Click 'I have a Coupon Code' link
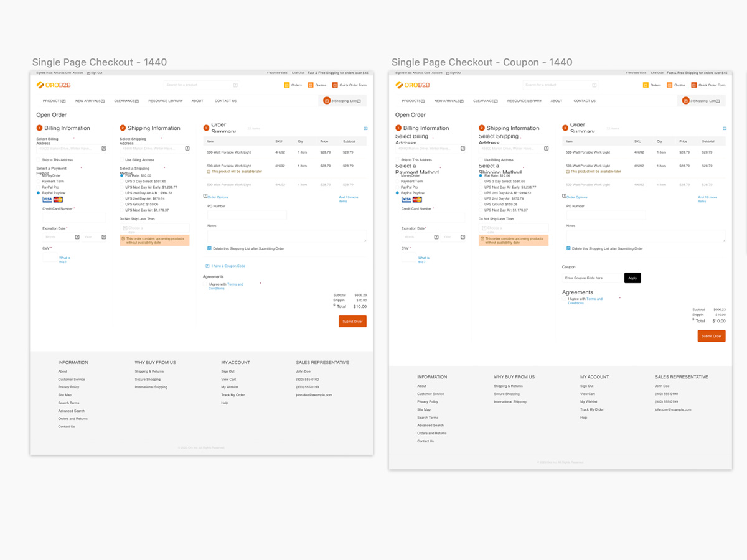747x560 pixels. [228, 266]
